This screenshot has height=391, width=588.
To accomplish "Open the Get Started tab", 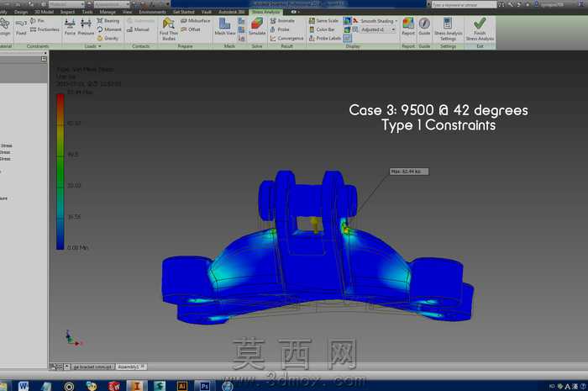I will click(183, 12).
